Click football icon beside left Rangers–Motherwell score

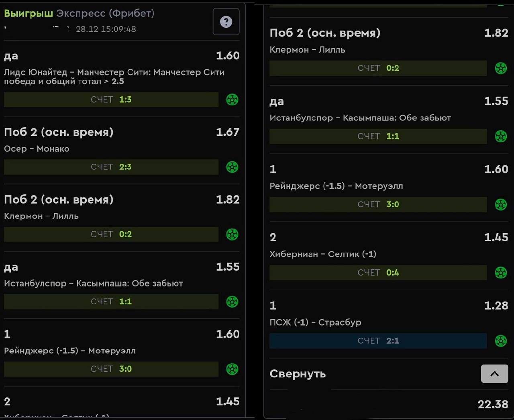coord(232,369)
